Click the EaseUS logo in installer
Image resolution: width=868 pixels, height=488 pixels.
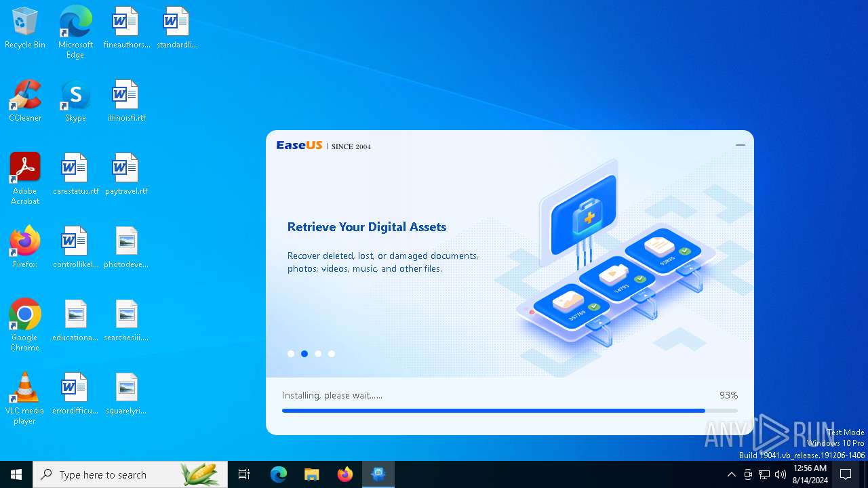(x=299, y=146)
